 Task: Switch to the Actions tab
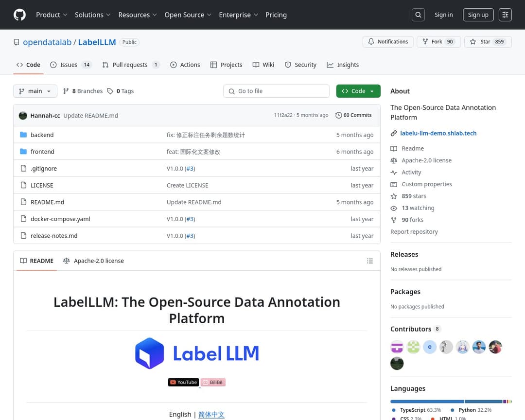click(185, 65)
